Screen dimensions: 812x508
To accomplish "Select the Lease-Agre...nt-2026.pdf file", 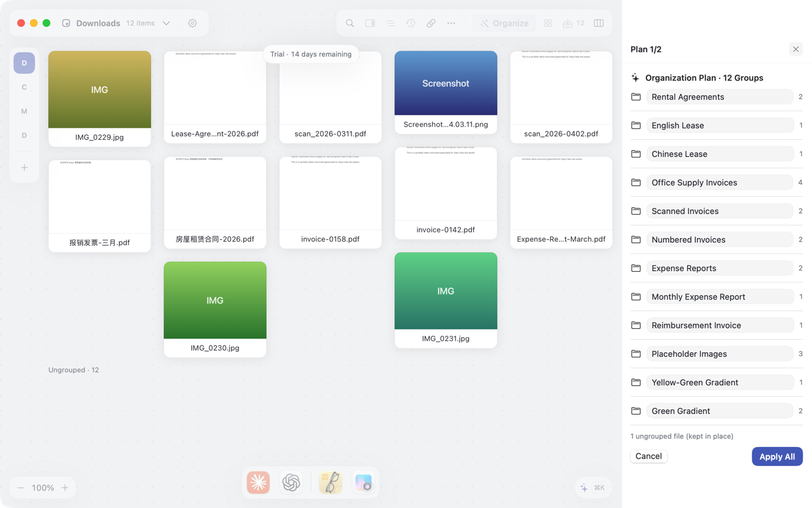I will click(215, 97).
